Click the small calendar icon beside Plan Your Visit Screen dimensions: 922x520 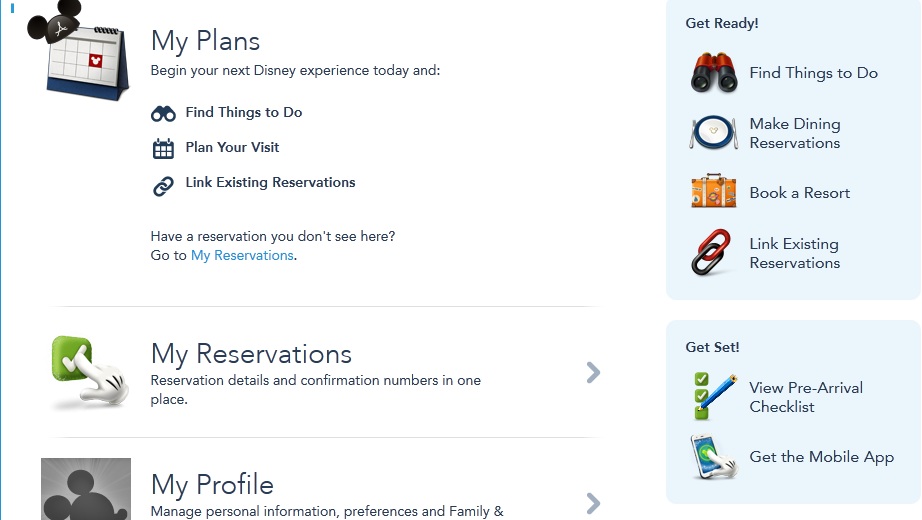(163, 149)
